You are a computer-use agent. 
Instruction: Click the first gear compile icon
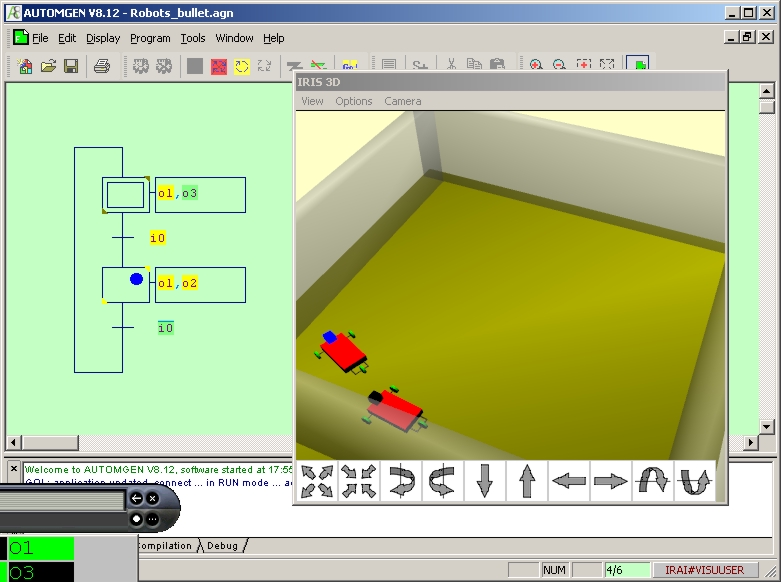coord(140,66)
